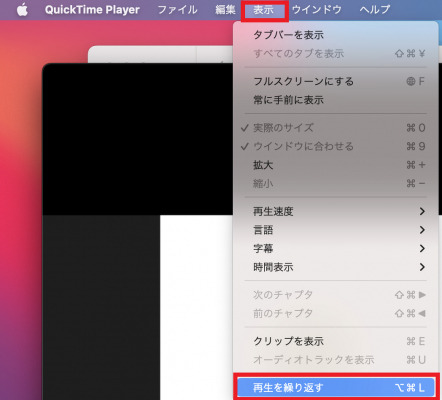Choose フルスクリーンにする from the menu
The width and height of the screenshot is (442, 400).
[335, 81]
